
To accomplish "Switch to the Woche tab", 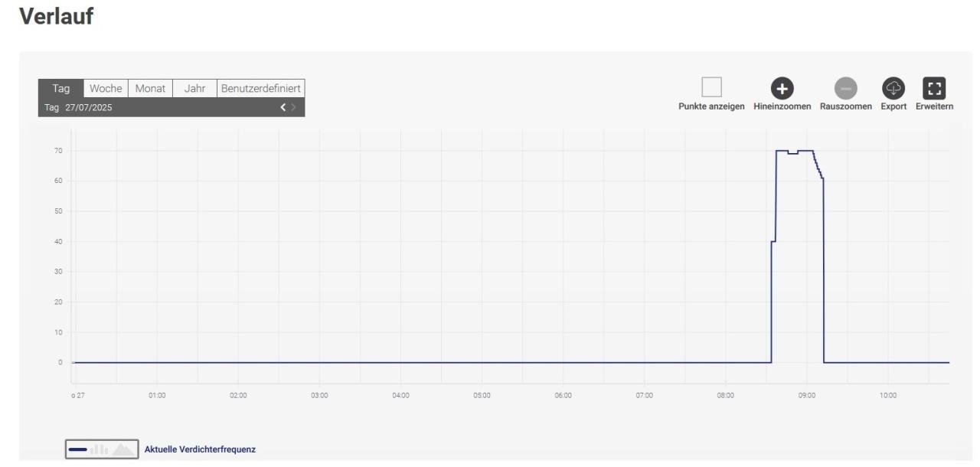I will point(106,89).
